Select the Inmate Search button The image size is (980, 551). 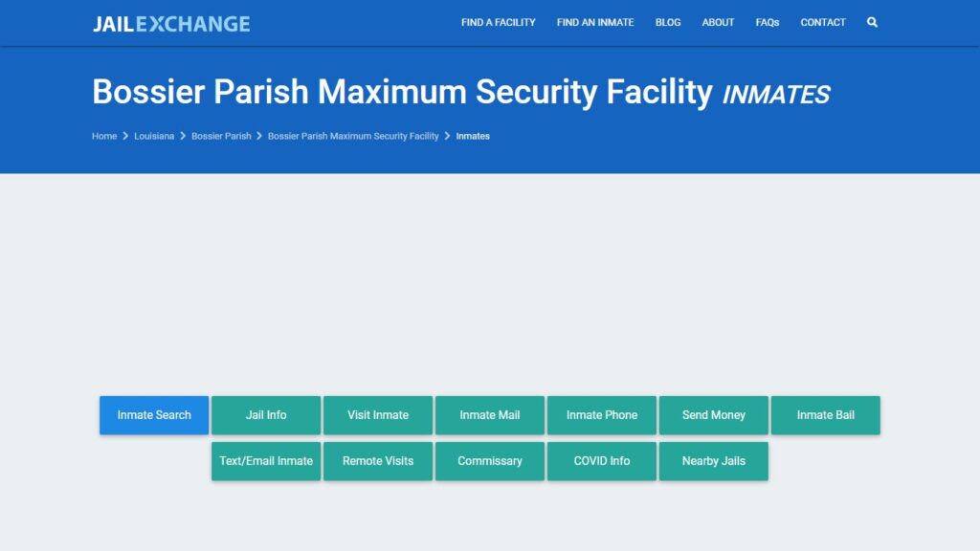coord(154,415)
